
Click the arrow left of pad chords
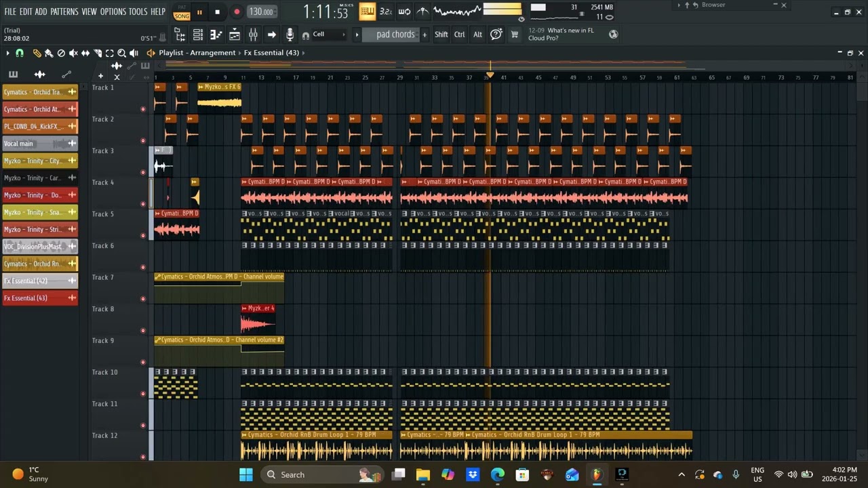356,35
